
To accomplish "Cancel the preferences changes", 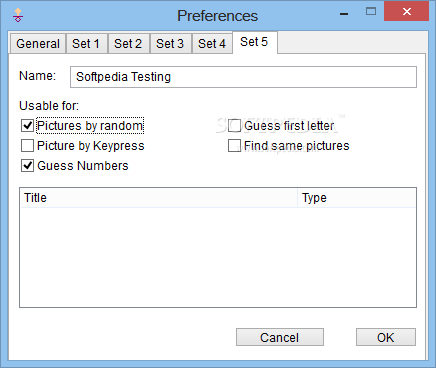I will (x=280, y=337).
